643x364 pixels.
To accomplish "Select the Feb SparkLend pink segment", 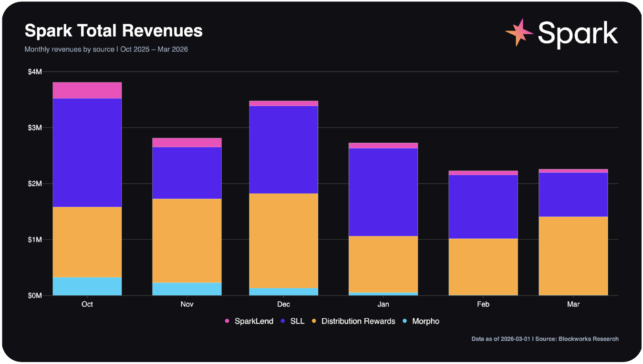I will tap(483, 173).
